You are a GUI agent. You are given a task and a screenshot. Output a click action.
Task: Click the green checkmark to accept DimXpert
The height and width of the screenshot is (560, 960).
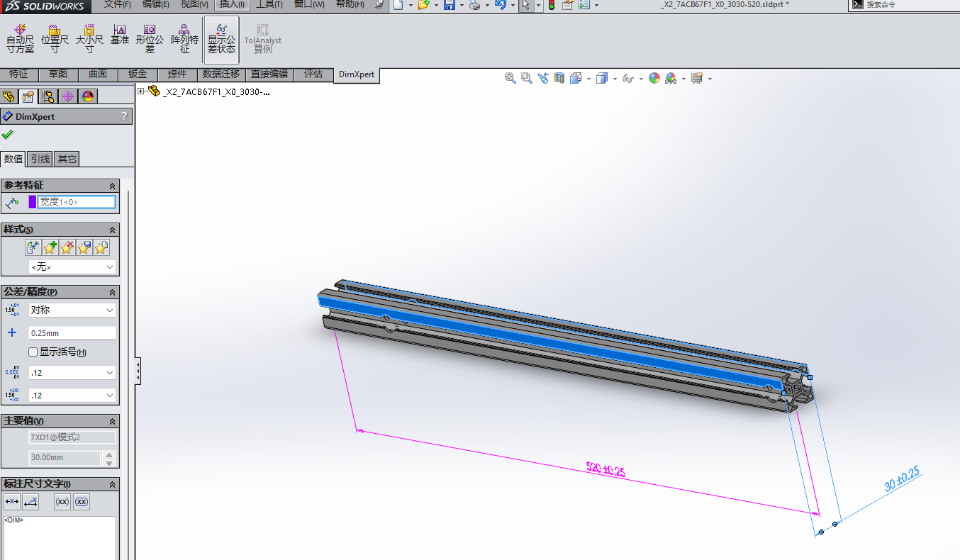8,134
